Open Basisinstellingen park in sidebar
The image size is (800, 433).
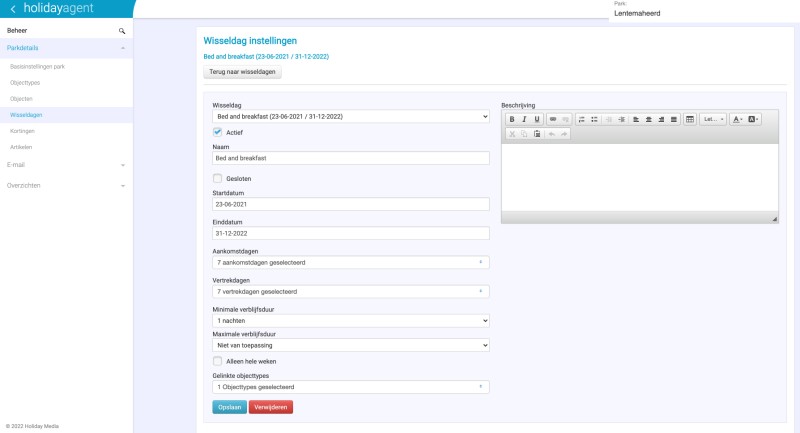click(x=37, y=67)
